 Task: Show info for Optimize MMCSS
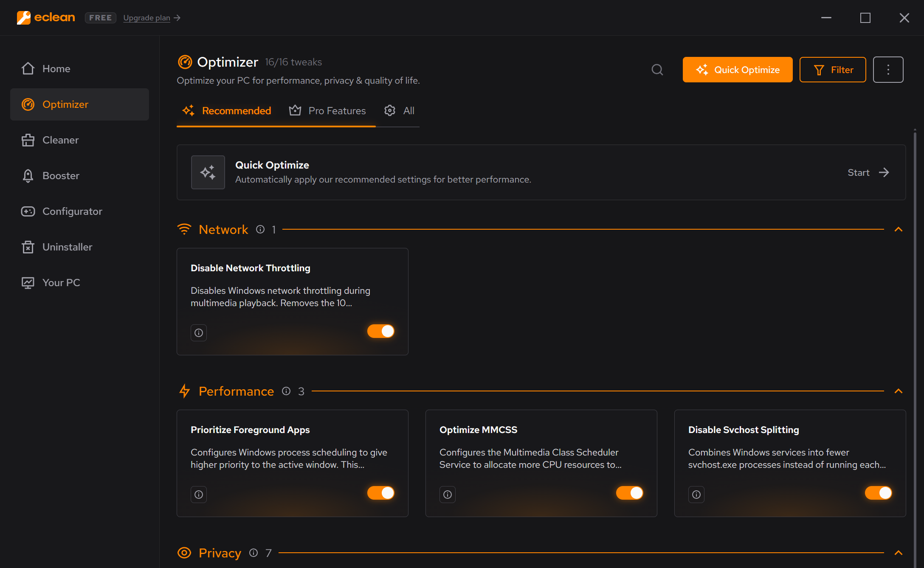tap(448, 495)
